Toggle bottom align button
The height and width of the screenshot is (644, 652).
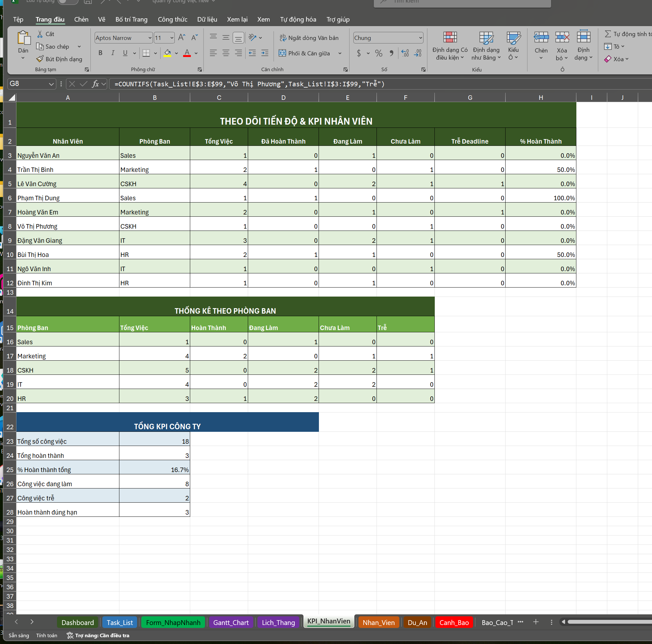click(238, 37)
